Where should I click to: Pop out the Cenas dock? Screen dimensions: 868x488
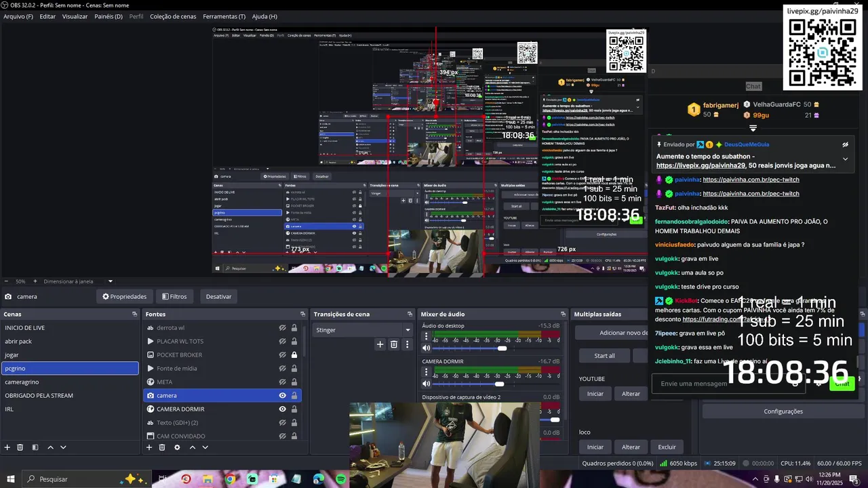pos(134,314)
